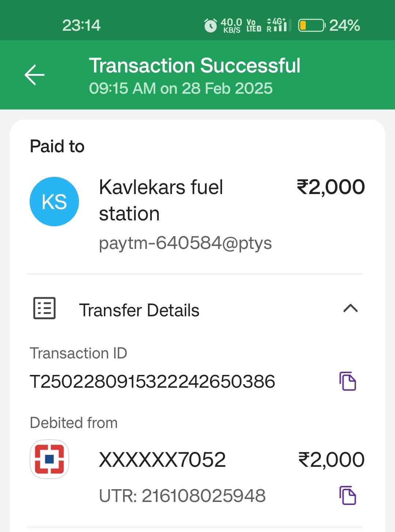The image size is (395, 532).
Task: Tap the ₹2,000 amount beside recipient
Action: (331, 187)
